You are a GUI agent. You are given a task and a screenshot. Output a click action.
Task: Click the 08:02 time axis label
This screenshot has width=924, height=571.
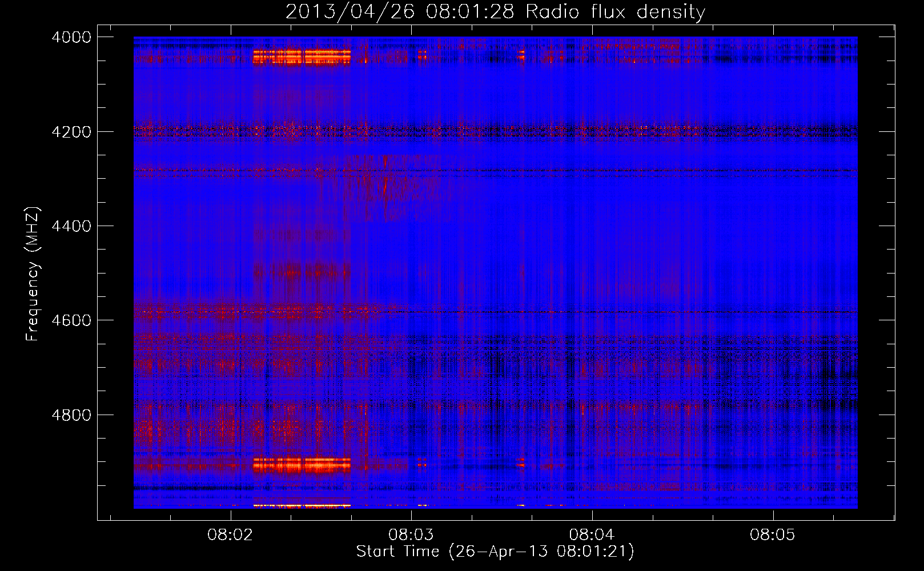pos(230,534)
